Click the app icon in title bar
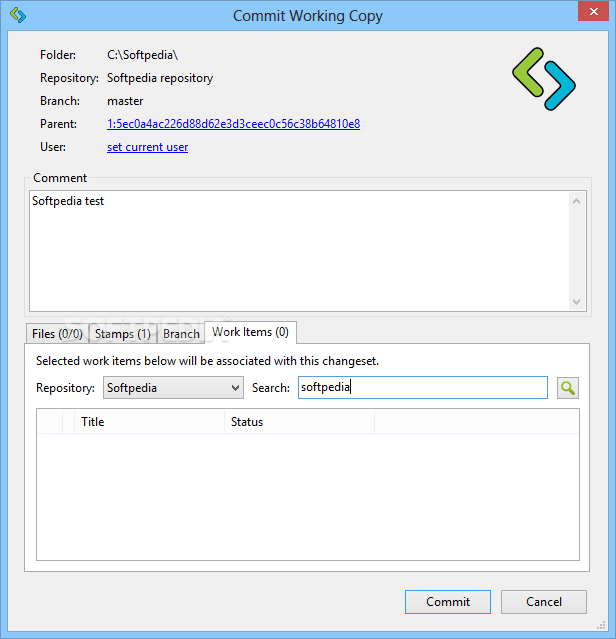Image resolution: width=616 pixels, height=639 pixels. tap(18, 15)
